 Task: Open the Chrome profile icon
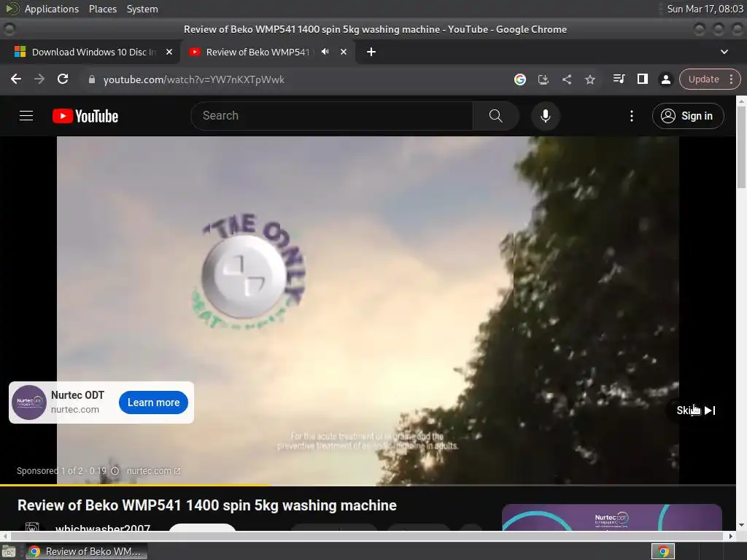point(665,79)
